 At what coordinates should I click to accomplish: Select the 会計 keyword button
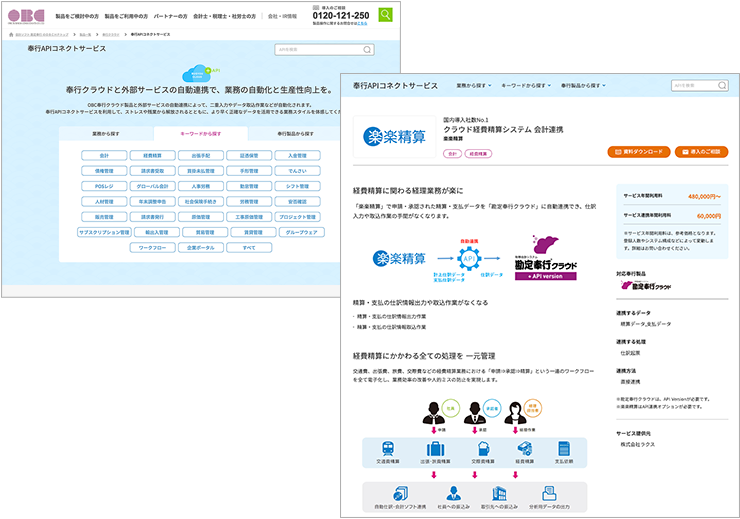pos(104,155)
